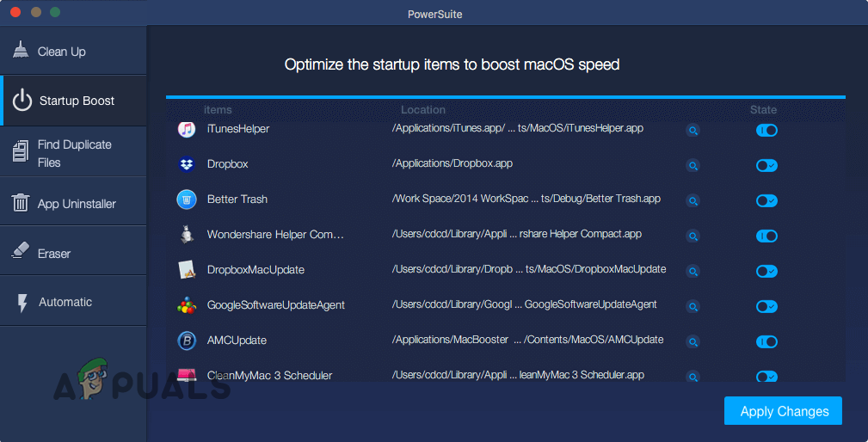Click the Wondershare Helper Compact.app location path
This screenshot has width=868, height=442.
pos(516,234)
